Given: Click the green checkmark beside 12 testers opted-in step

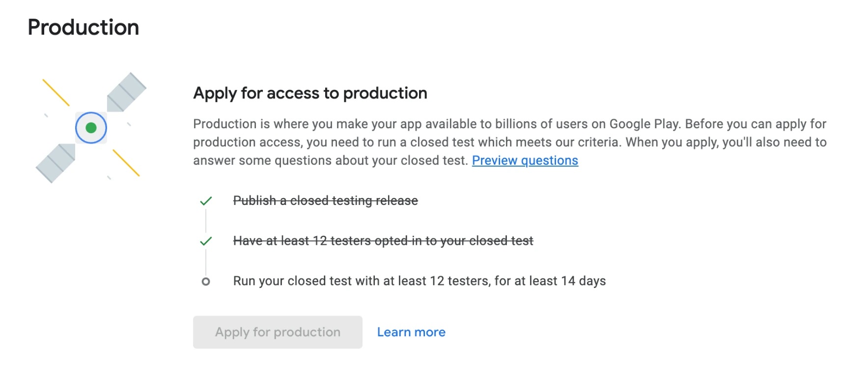Looking at the screenshot, I should click(x=206, y=241).
